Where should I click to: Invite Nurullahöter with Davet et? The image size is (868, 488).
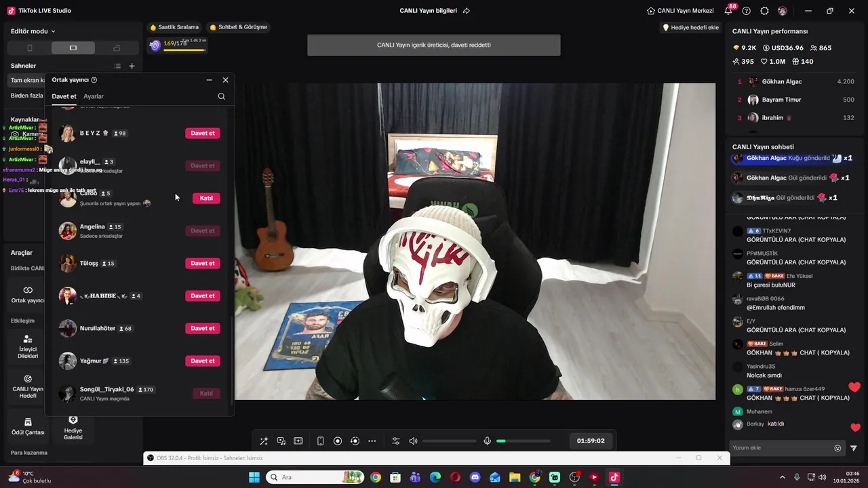(x=203, y=328)
